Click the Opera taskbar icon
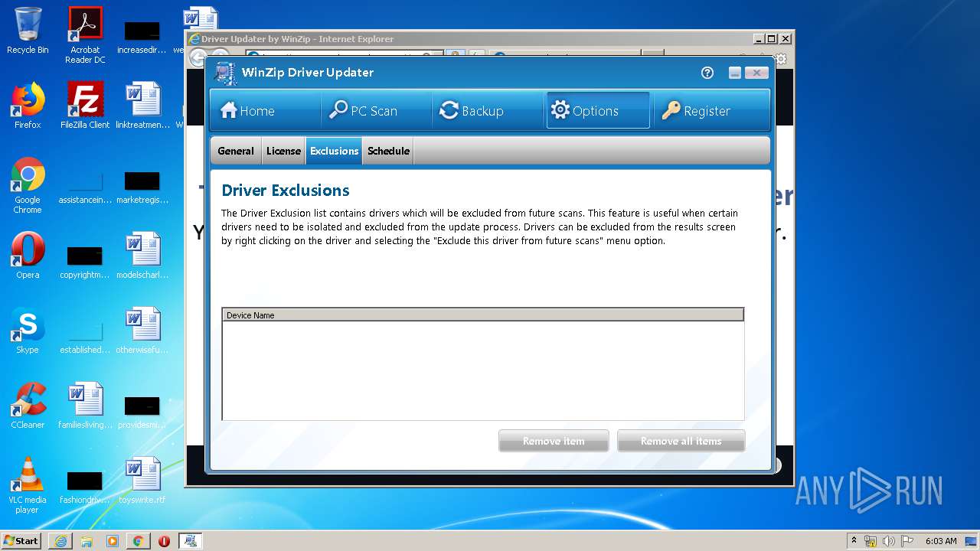Viewport: 980px width, 551px height. click(164, 541)
